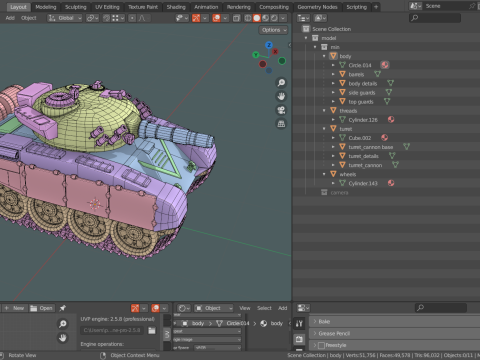Toggle proportional editing button
The width and height of the screenshot is (480, 360).
(x=132, y=18)
